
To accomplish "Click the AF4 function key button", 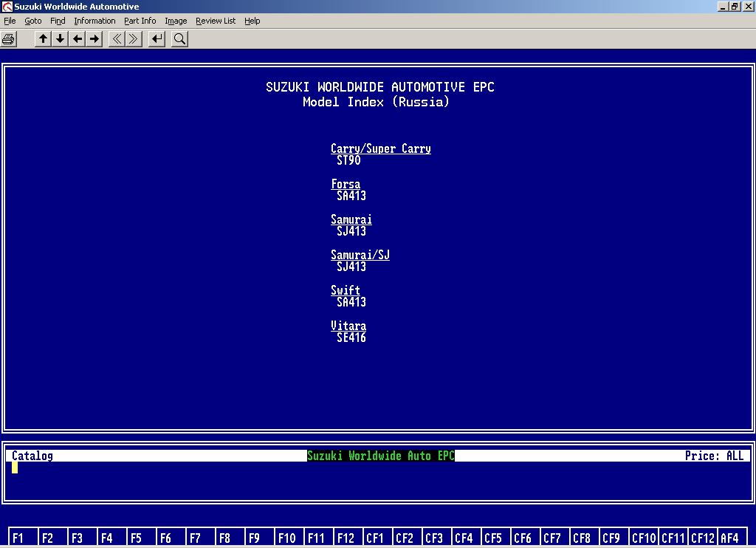I will coord(732,538).
